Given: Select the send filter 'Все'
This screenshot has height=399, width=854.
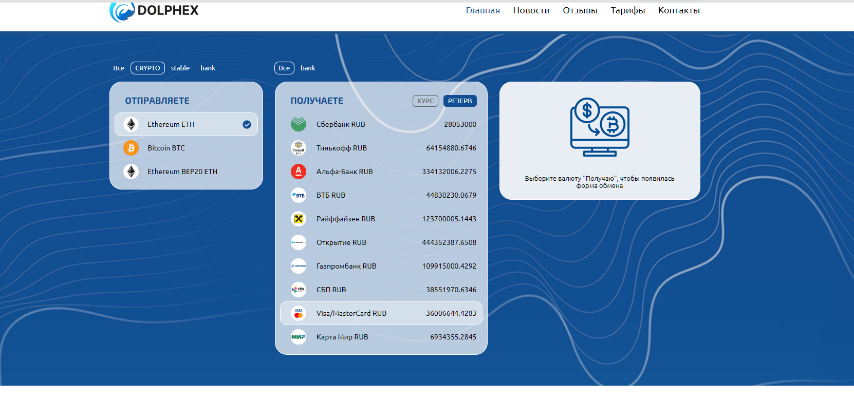Looking at the screenshot, I should (118, 68).
